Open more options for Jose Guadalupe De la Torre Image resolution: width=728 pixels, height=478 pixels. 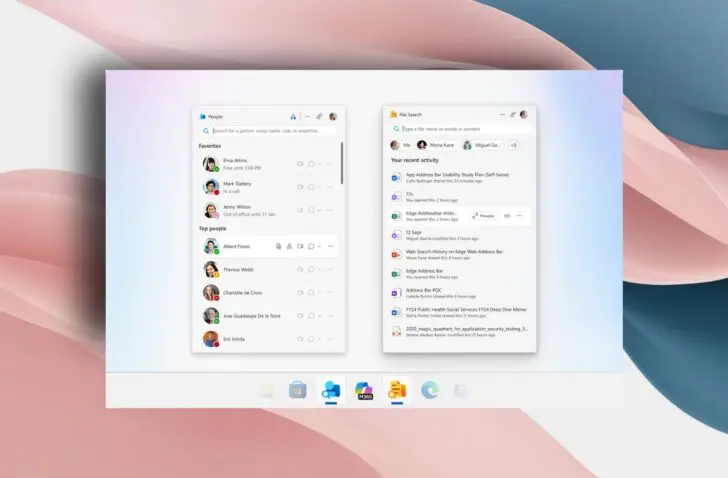click(331, 316)
